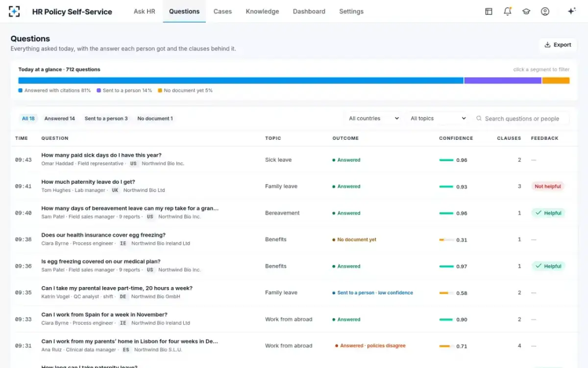Viewport: 588px width, 368px height.
Task: Click Bereavement topic cell
Action: [x=282, y=213]
